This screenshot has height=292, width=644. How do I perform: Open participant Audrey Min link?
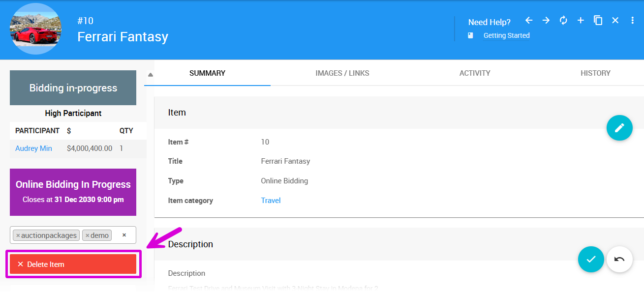[x=33, y=148]
